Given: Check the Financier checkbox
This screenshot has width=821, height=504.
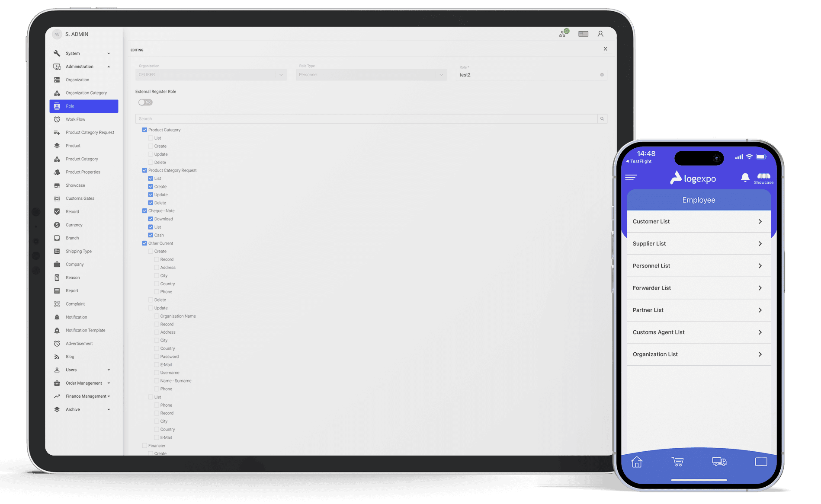Looking at the screenshot, I should [144, 446].
